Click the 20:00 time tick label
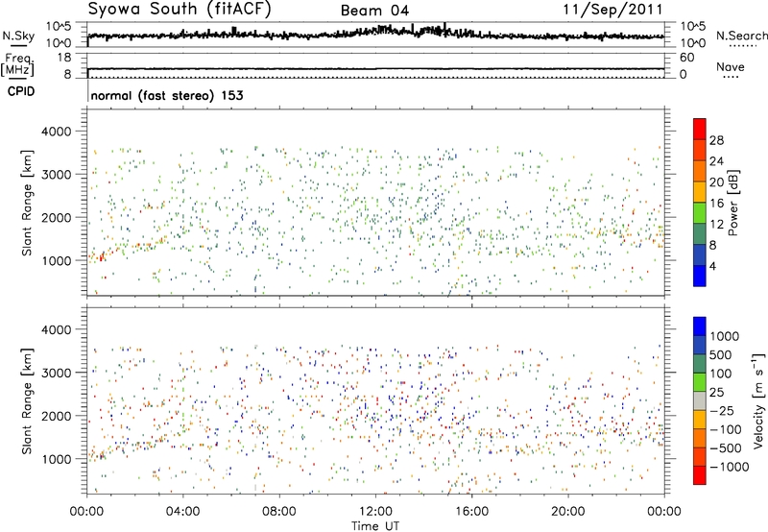The image size is (768, 532). 567,512
